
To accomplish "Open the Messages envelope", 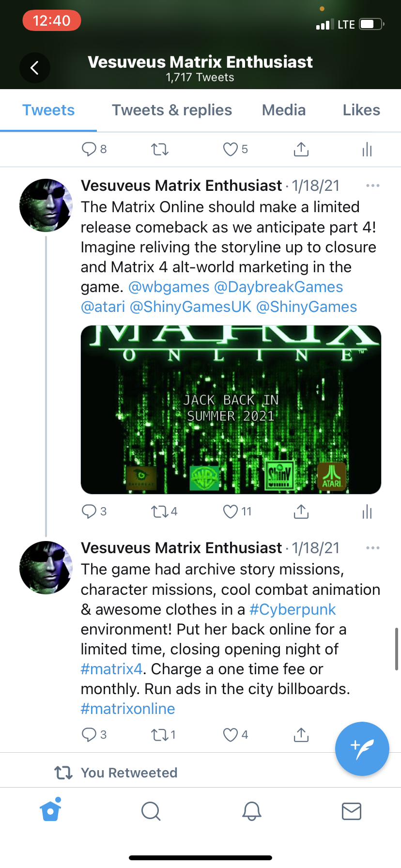I will click(x=352, y=810).
